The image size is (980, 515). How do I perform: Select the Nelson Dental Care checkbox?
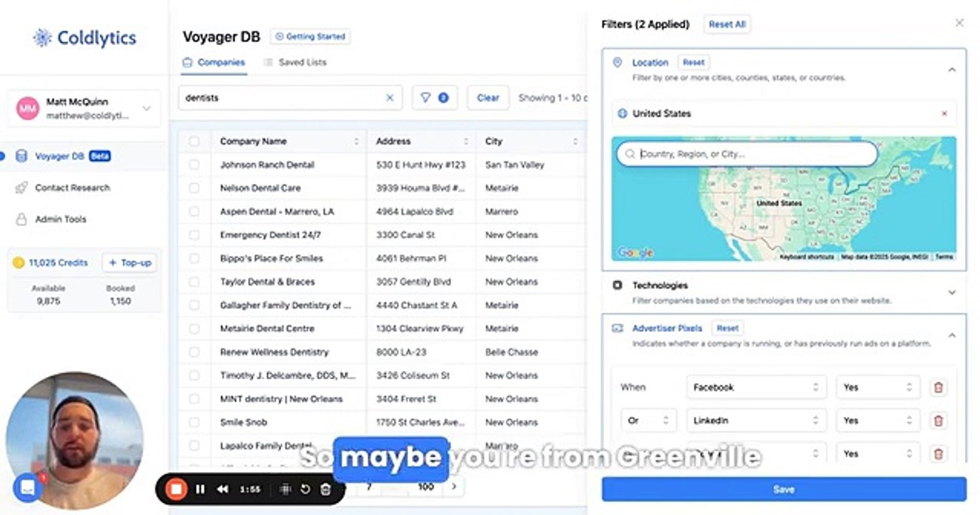click(x=194, y=188)
